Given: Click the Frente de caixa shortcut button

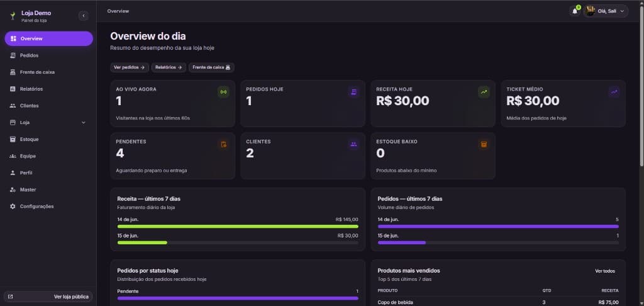Looking at the screenshot, I should click(211, 67).
